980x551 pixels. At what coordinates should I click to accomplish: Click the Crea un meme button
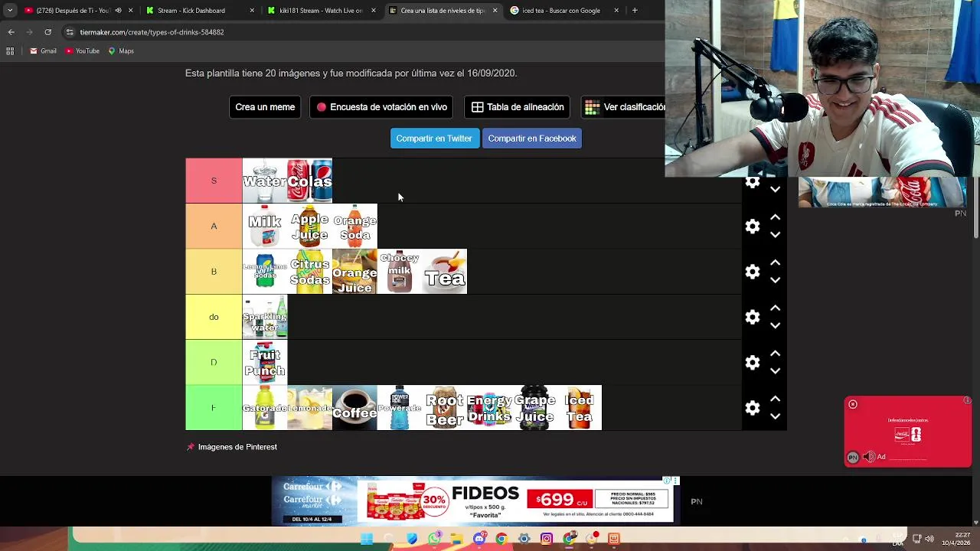[x=265, y=107]
